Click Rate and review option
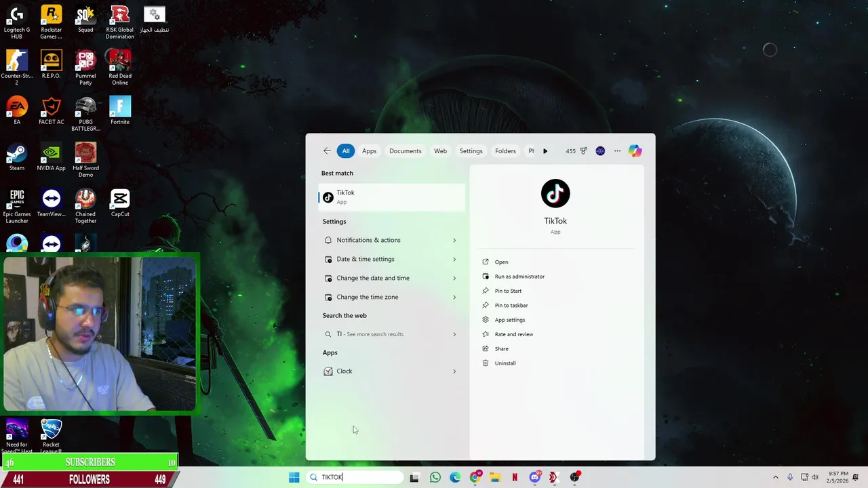This screenshot has height=488, width=868. tap(514, 334)
